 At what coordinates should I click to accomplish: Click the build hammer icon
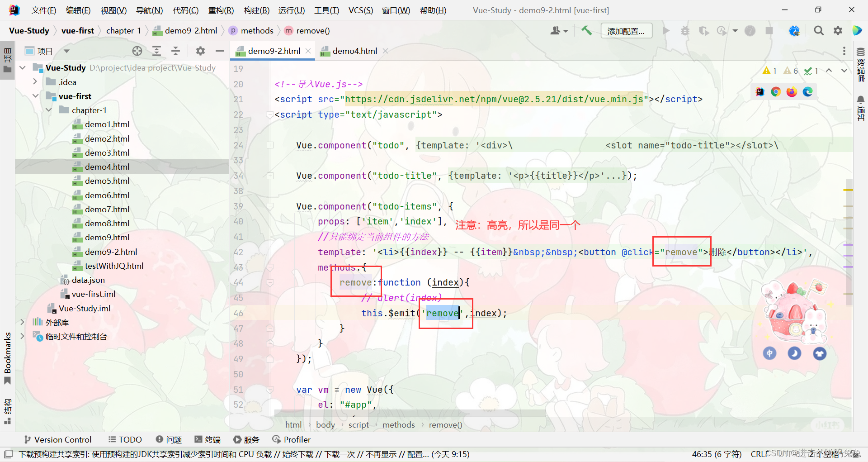coord(586,30)
